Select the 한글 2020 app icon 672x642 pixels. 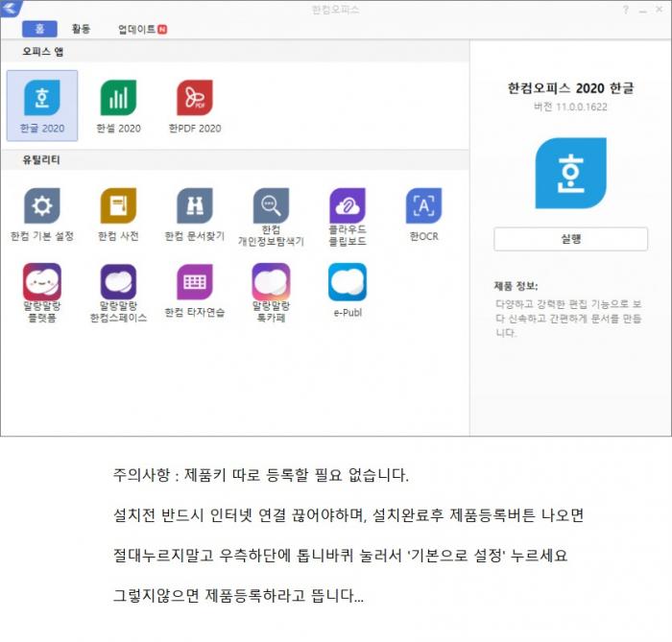point(42,98)
